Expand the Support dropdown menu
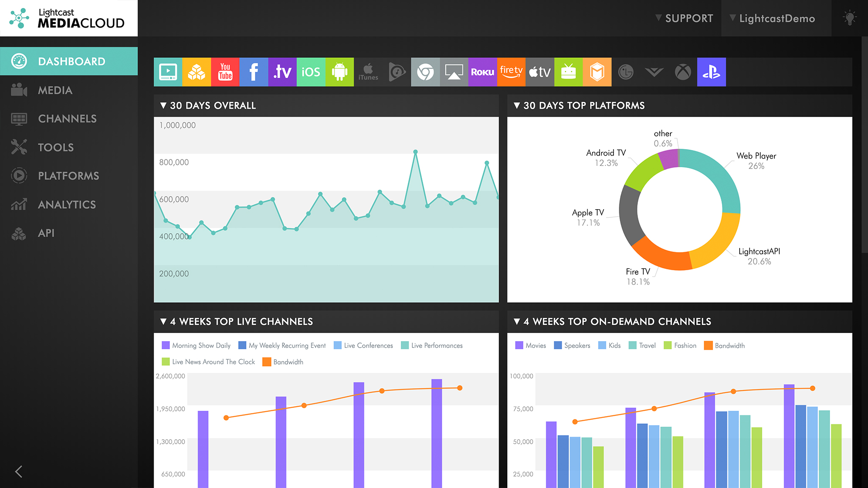The image size is (868, 488). 684,18
